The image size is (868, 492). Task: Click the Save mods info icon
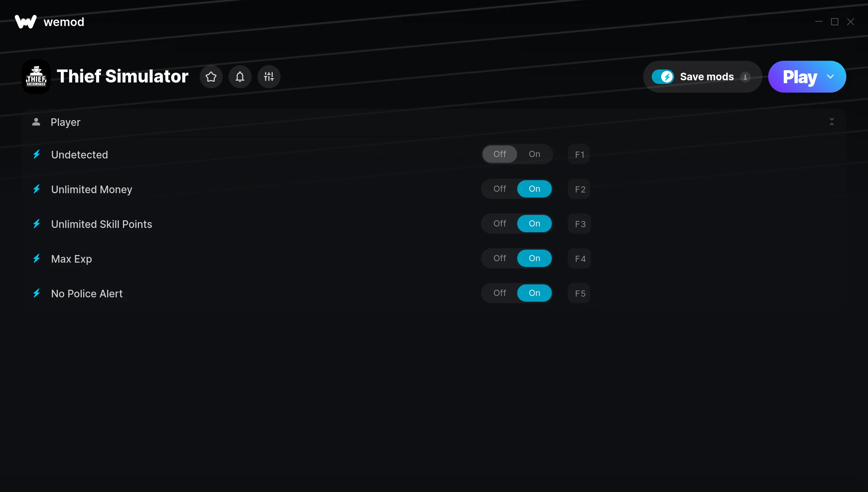[x=745, y=76]
